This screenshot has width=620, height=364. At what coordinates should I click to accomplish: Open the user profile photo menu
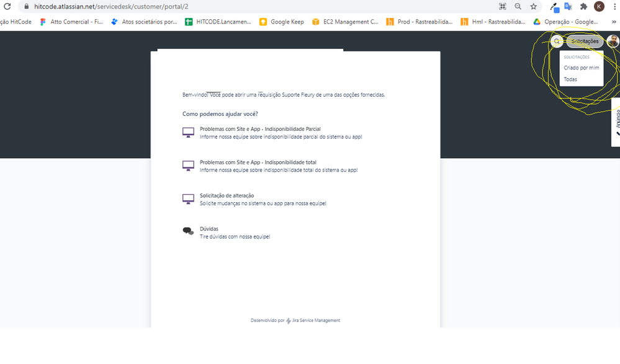click(x=613, y=41)
